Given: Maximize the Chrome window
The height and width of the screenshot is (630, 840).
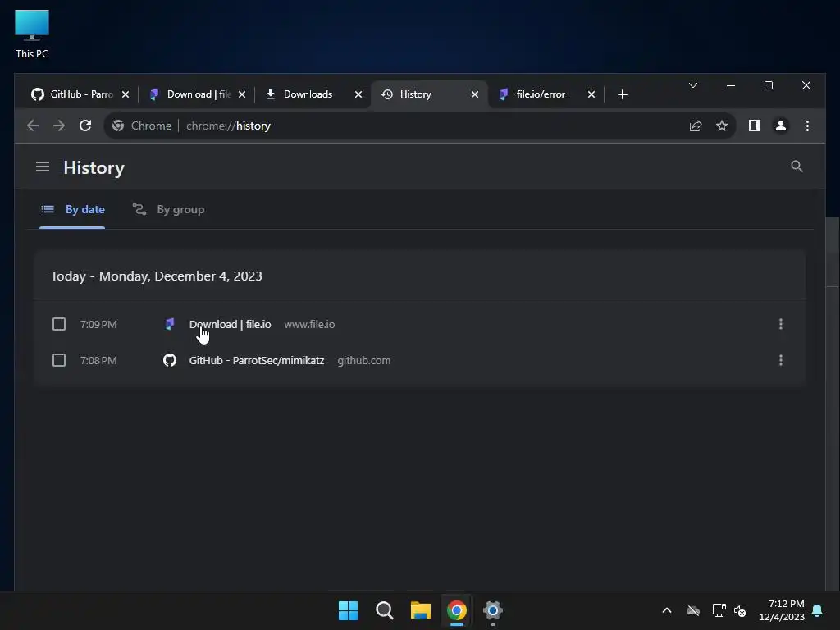Looking at the screenshot, I should [x=768, y=85].
